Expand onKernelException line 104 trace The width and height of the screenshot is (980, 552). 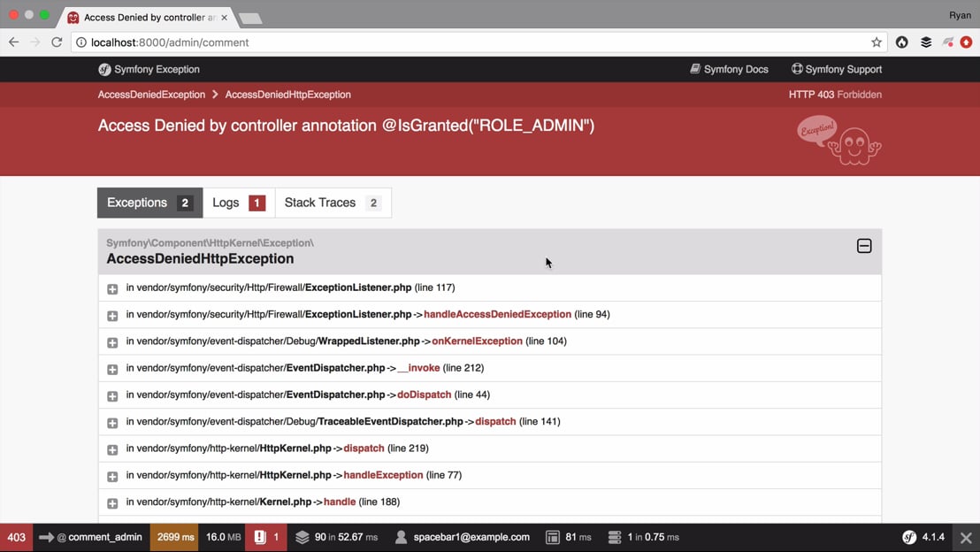(112, 342)
